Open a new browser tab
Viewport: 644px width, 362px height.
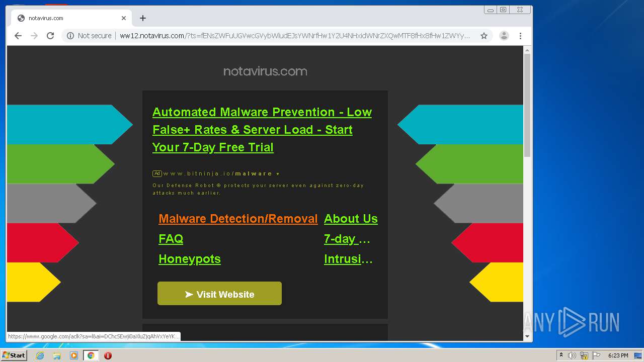[x=143, y=18]
